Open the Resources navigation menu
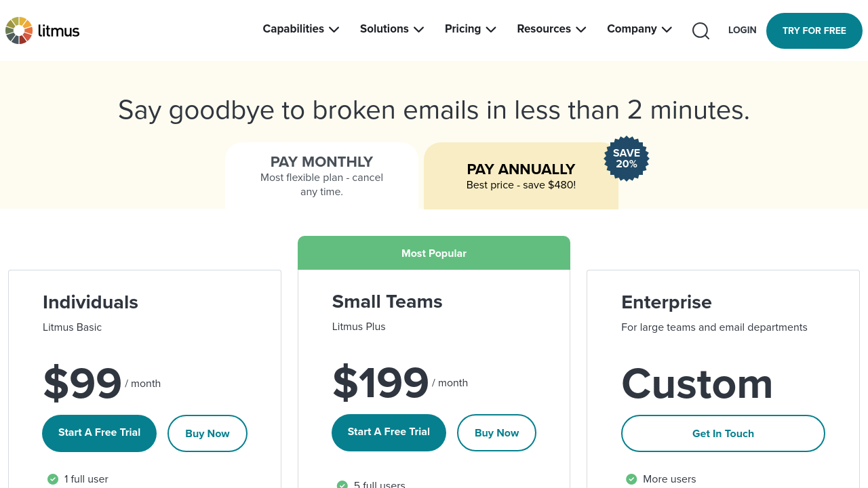Screen dimensions: 868x488 pos(551,29)
